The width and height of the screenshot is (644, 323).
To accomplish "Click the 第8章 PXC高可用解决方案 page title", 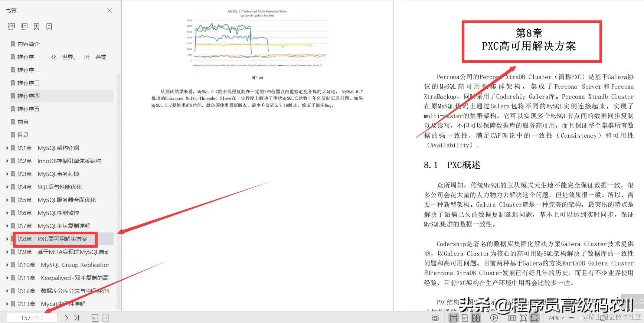I will pyautogui.click(x=529, y=40).
